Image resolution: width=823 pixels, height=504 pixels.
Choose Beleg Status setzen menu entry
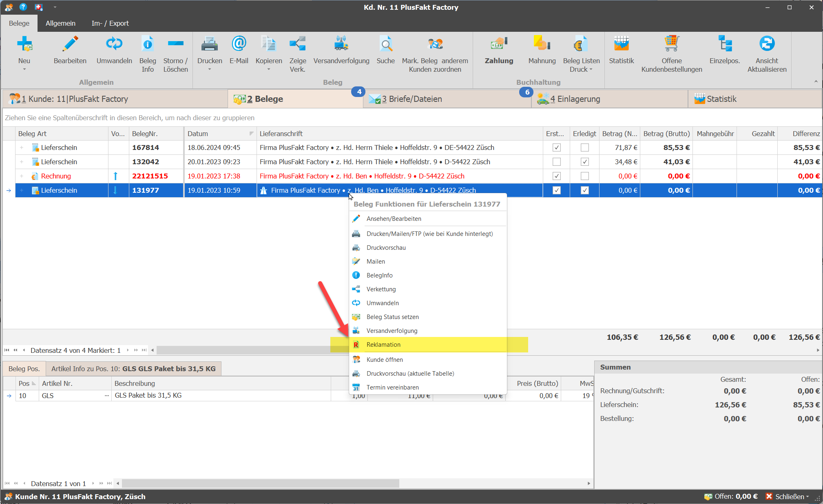tap(428, 317)
